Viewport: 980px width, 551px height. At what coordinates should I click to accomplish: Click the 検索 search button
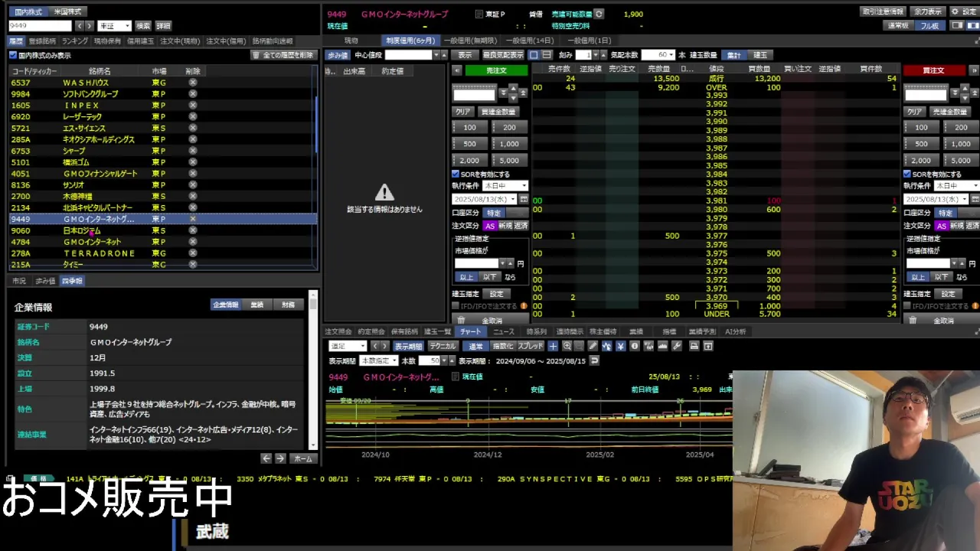click(143, 26)
